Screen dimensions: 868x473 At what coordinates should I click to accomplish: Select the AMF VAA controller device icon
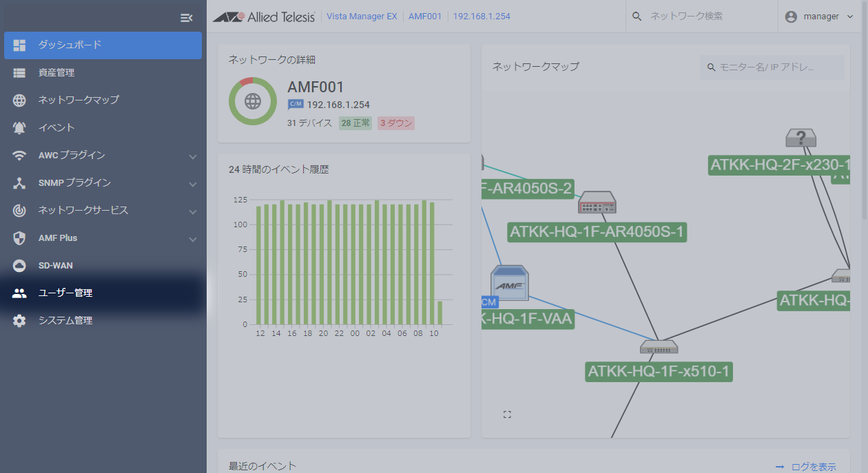click(510, 283)
